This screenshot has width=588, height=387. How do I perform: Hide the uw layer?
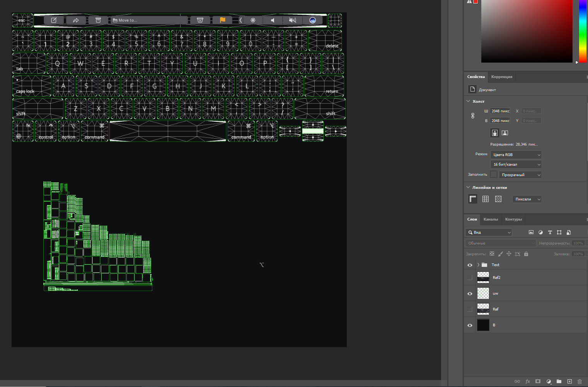coord(470,294)
